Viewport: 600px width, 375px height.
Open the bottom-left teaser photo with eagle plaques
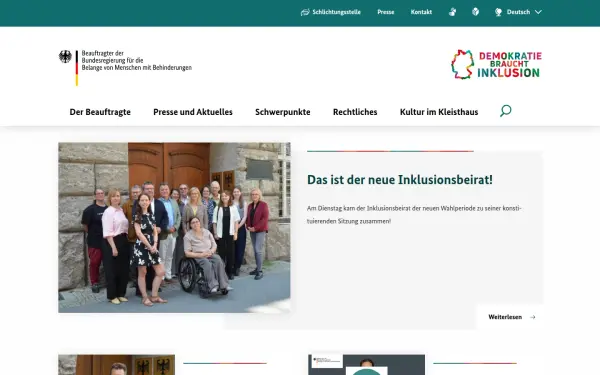[116, 365]
